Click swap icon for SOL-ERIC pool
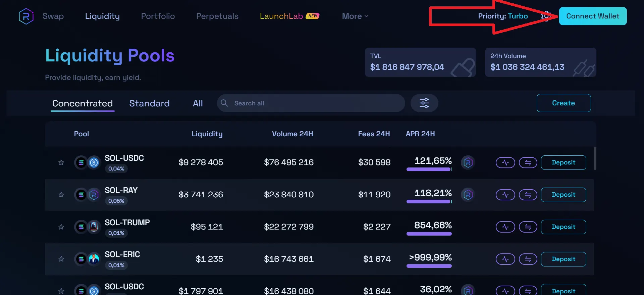Viewport: 644px width, 295px height. (528, 259)
